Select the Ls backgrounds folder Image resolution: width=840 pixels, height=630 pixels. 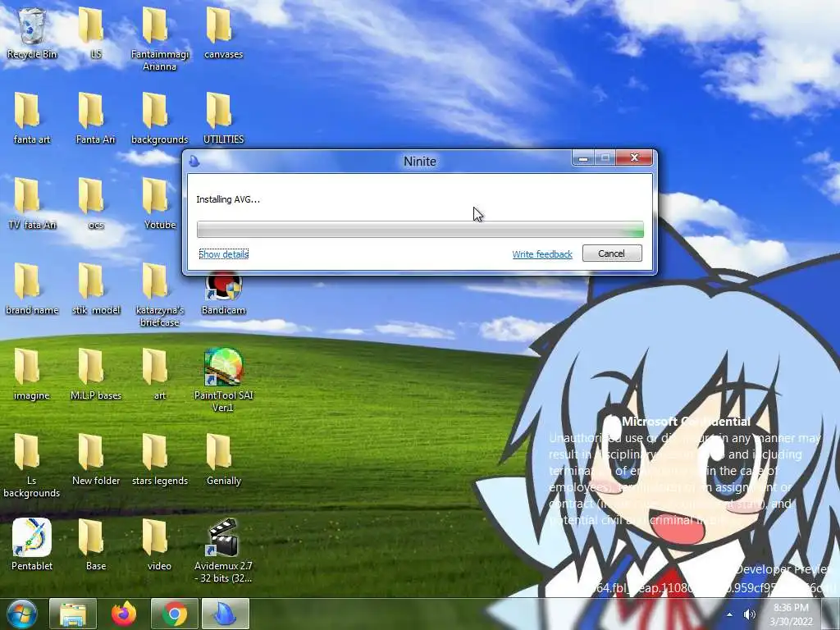coord(32,465)
